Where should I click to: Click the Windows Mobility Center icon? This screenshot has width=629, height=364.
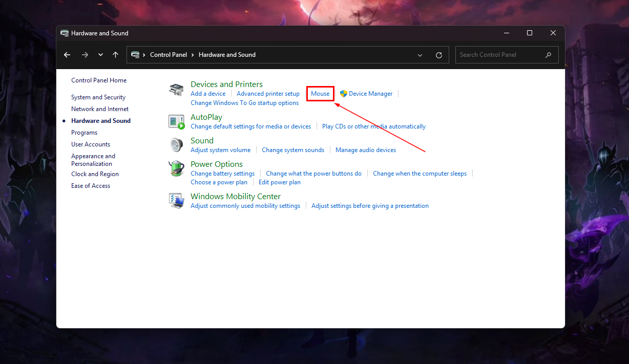(176, 201)
